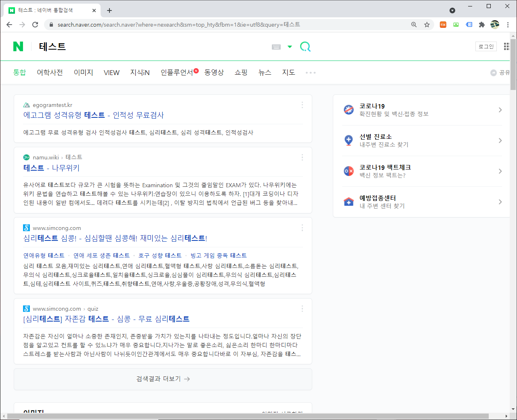Close the 테스트 네이버 통합검색 tab
This screenshot has height=420, width=517.
coord(94,10)
